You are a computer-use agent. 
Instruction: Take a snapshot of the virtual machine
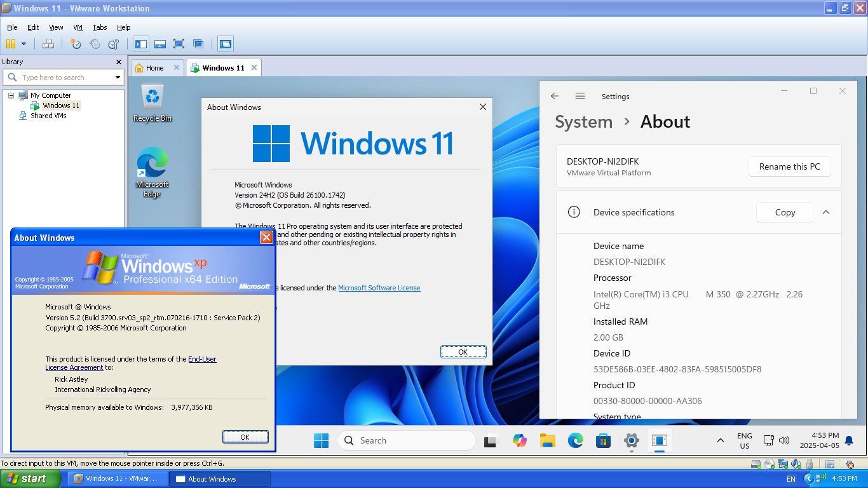tap(76, 44)
